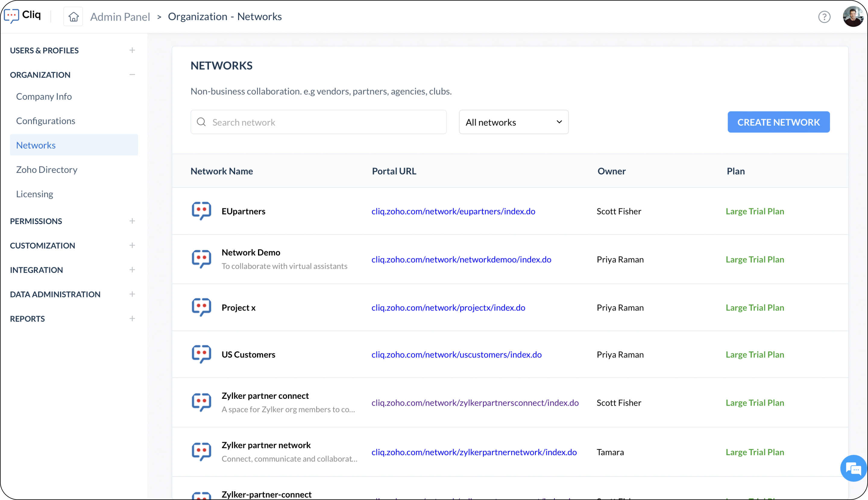Expand the Data Administration section

(x=132, y=294)
